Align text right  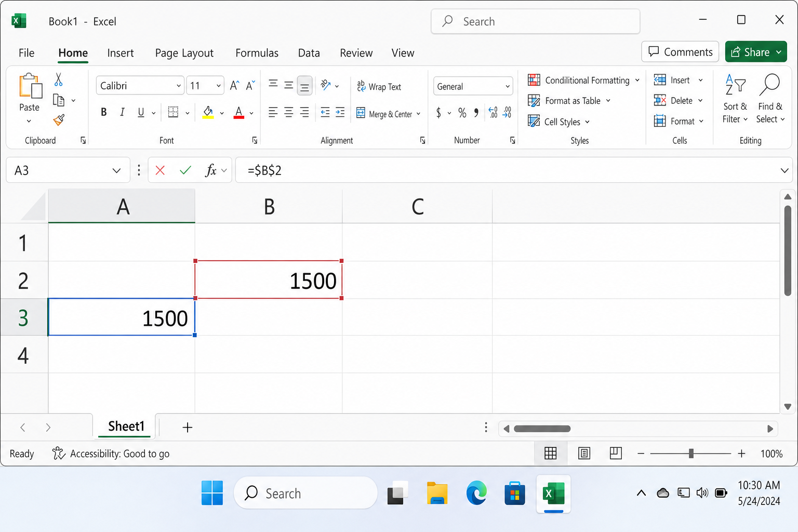click(304, 112)
